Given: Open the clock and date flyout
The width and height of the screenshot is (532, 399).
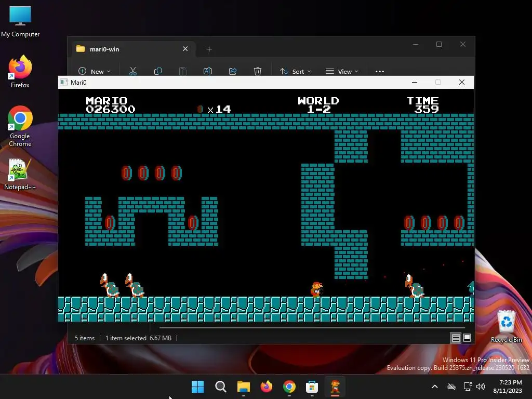Looking at the screenshot, I should point(507,387).
